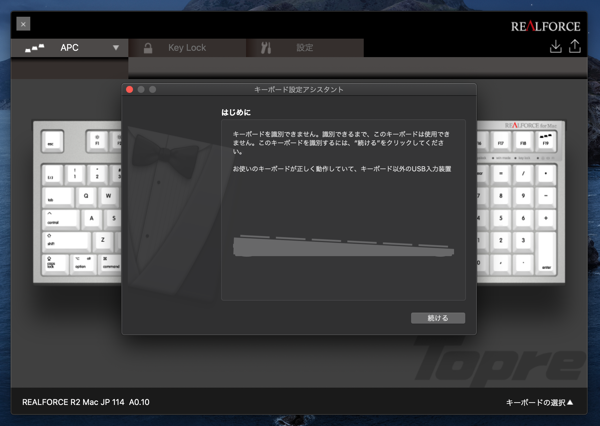Viewport: 600px width, 426px height.
Task: Click the numpad equals key
Action: [x=501, y=174]
